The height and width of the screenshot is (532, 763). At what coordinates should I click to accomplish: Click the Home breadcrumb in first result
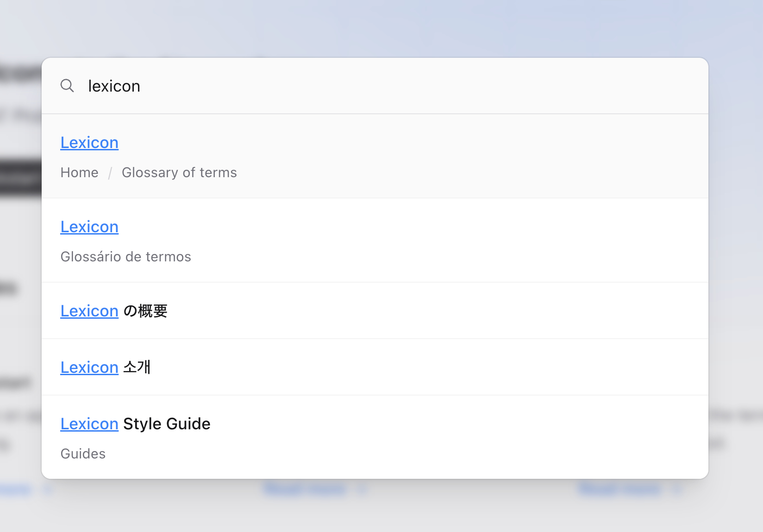click(x=79, y=173)
